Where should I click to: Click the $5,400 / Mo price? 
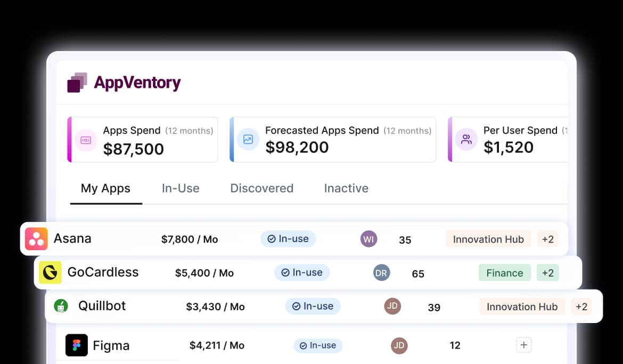click(204, 273)
